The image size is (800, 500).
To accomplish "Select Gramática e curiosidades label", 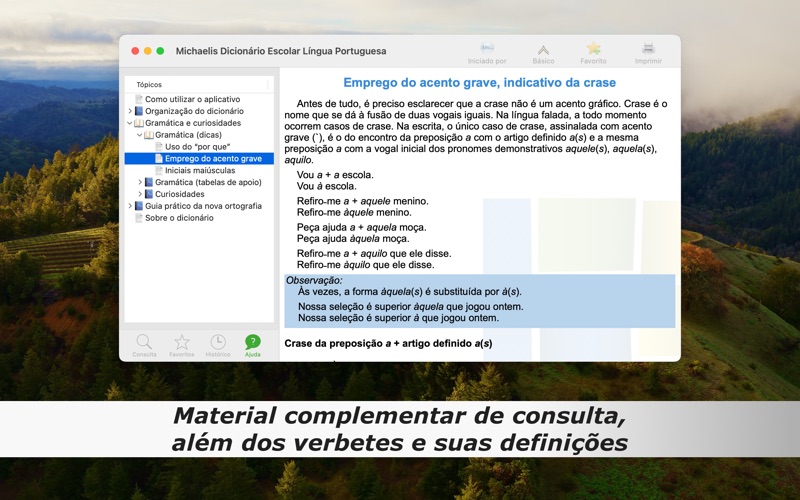I will (193, 123).
